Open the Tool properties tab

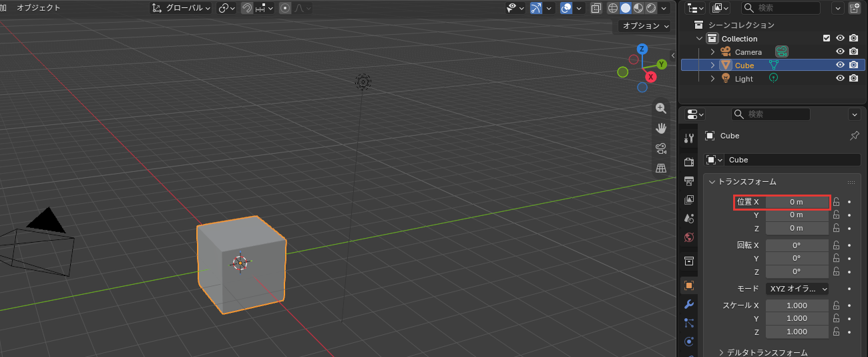(x=689, y=138)
